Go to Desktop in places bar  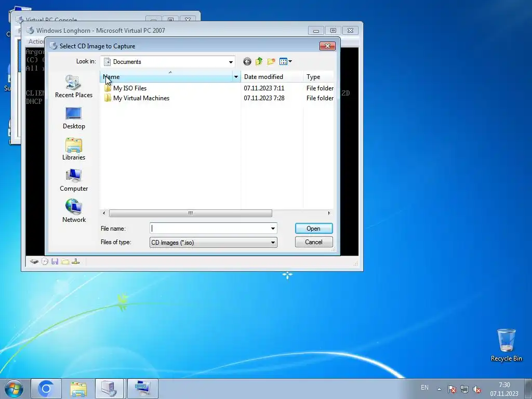click(x=74, y=118)
